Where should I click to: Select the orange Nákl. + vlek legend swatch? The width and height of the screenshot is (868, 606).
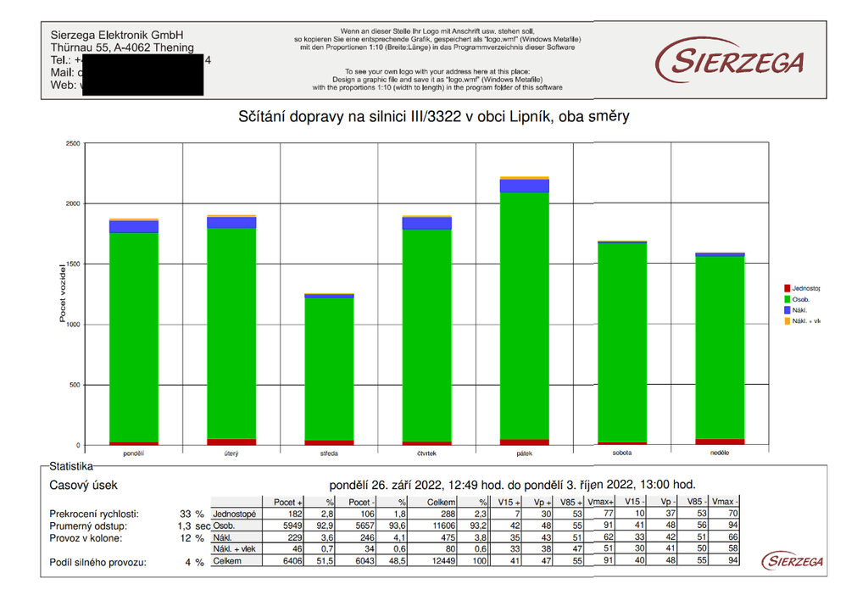787,321
